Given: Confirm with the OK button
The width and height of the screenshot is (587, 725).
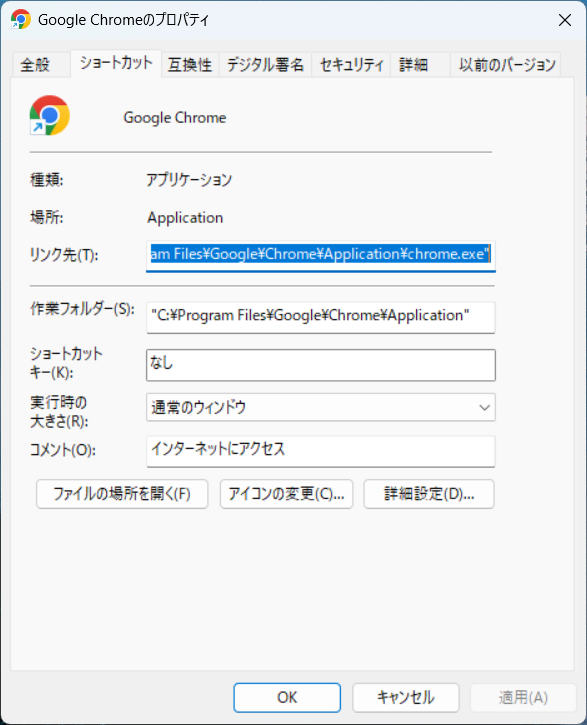Looking at the screenshot, I should (287, 697).
